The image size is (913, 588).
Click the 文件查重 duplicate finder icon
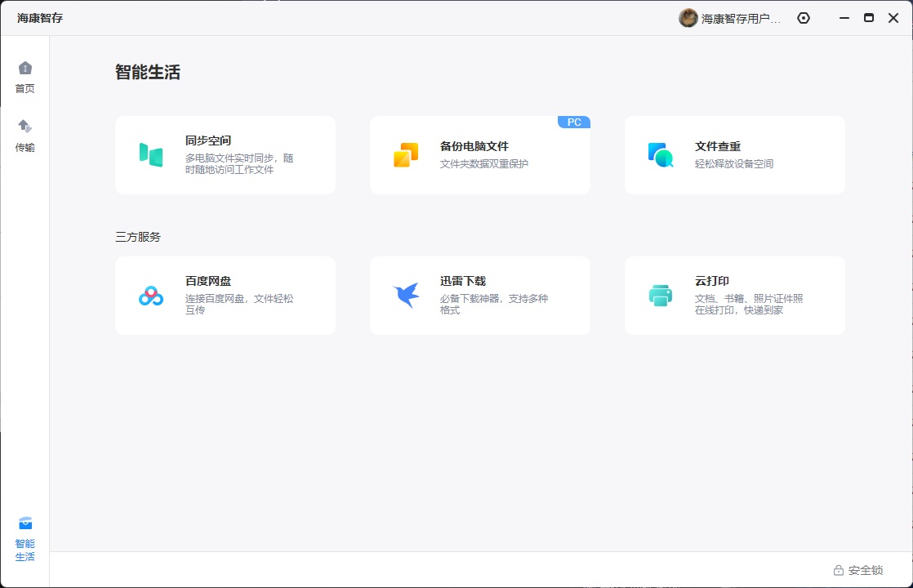[x=661, y=154]
